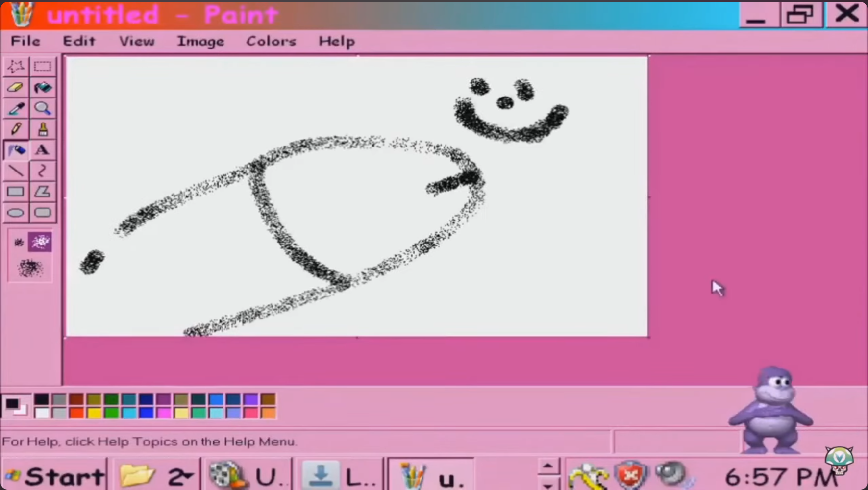Viewport: 868px width, 490px height.
Task: Pick the dark red palette swatch
Action: [x=76, y=400]
